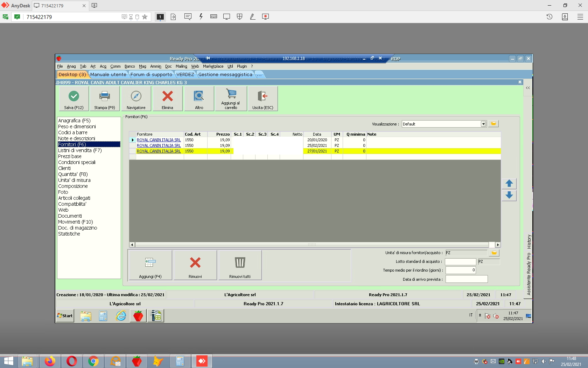This screenshot has height=368, width=588.
Task: Move supplier row up with blue arrow
Action: pos(509,183)
